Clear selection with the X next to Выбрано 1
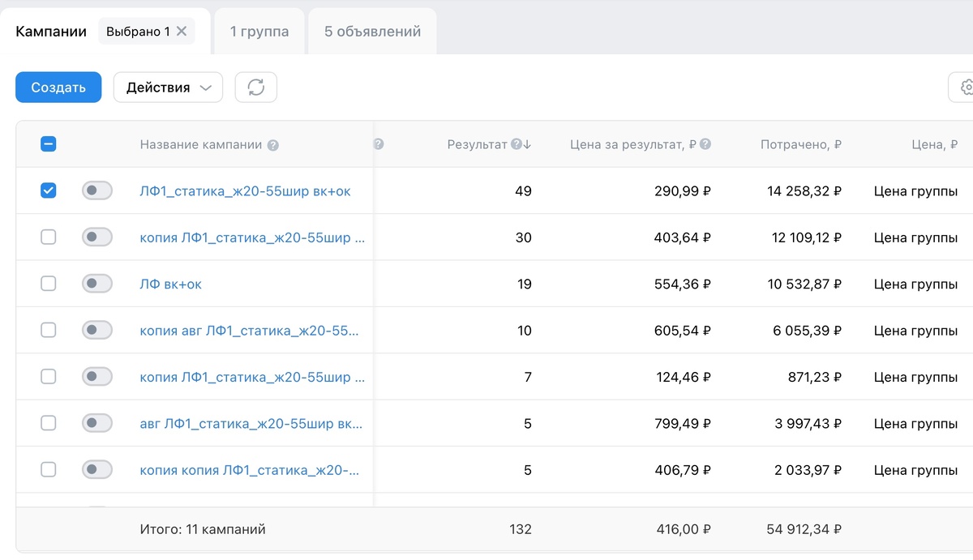 click(x=182, y=32)
